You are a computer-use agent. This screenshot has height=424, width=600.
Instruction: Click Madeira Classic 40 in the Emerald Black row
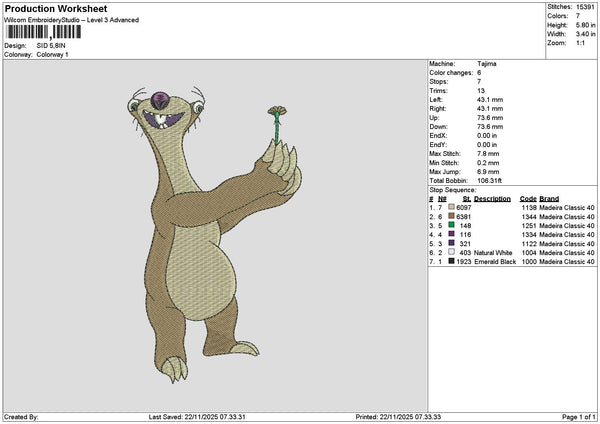[567, 262]
